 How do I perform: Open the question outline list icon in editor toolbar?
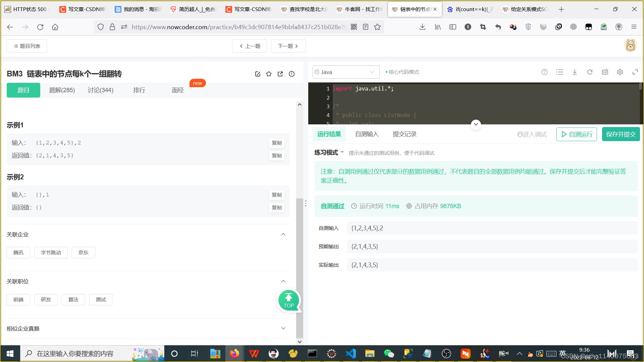pyautogui.click(x=559, y=72)
